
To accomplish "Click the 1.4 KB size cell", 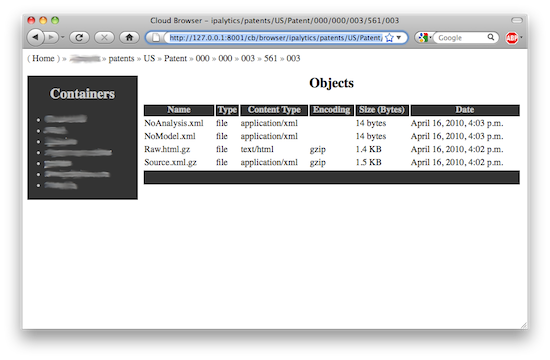I will (x=369, y=149).
